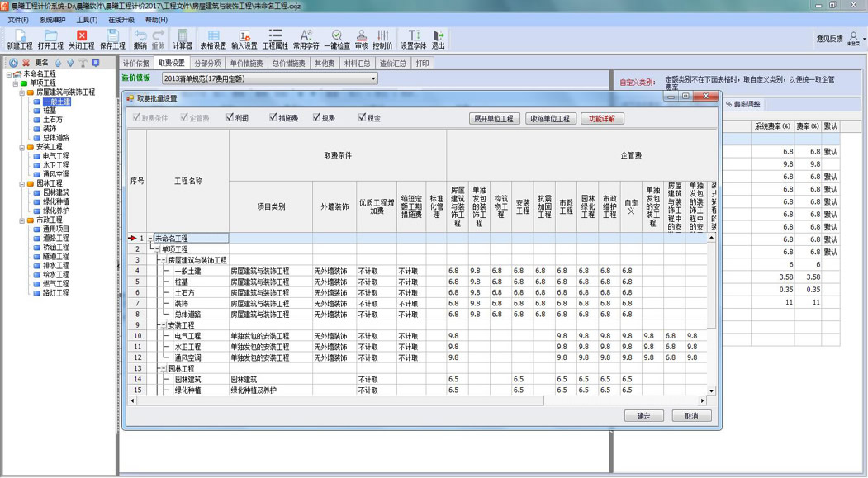868x478 pixels.
Task: Open 表格设置 from the toolbar
Action: pyautogui.click(x=213, y=36)
